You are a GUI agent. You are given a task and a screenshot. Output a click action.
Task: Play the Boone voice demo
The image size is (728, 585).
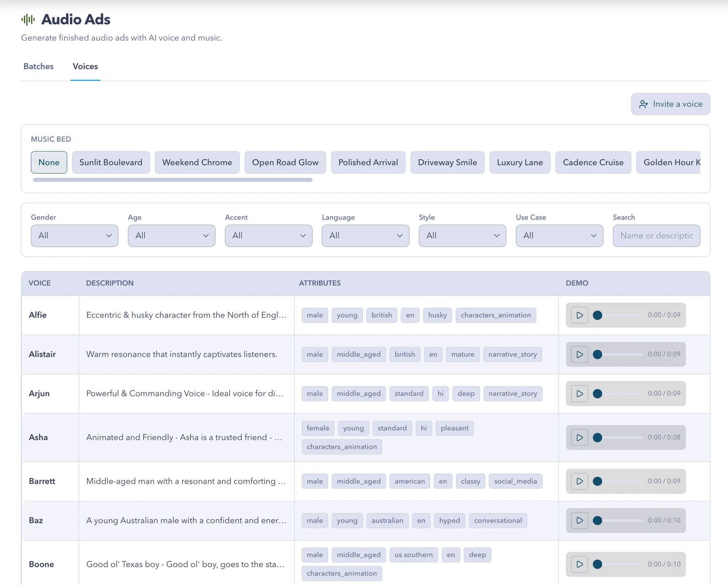[x=579, y=564]
